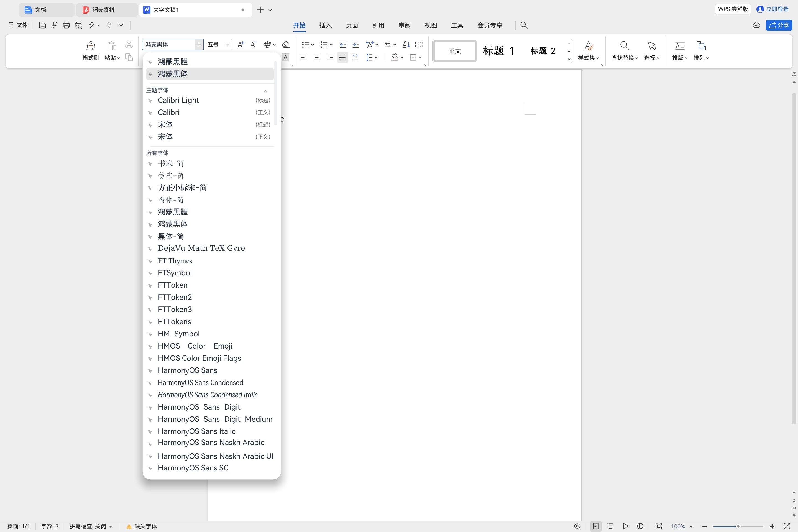Select HarmonyOS Sans SC from font list

click(193, 468)
